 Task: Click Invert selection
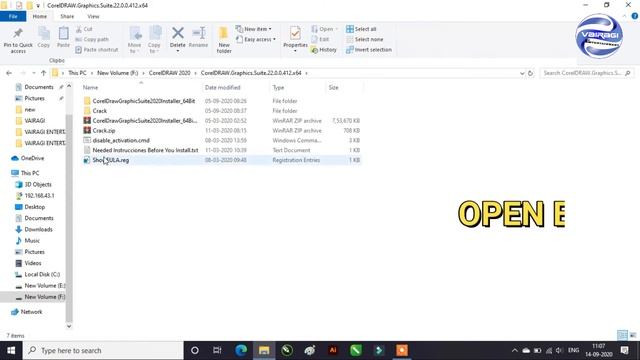click(x=369, y=49)
